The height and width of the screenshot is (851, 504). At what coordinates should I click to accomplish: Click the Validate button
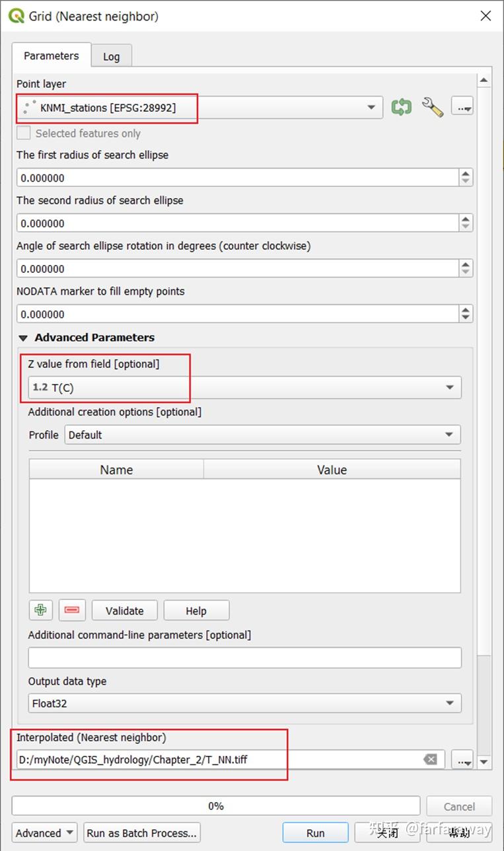pos(124,610)
